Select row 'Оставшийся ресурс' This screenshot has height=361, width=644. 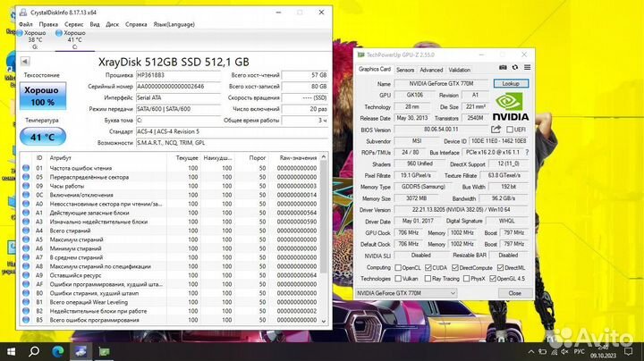(x=170, y=275)
